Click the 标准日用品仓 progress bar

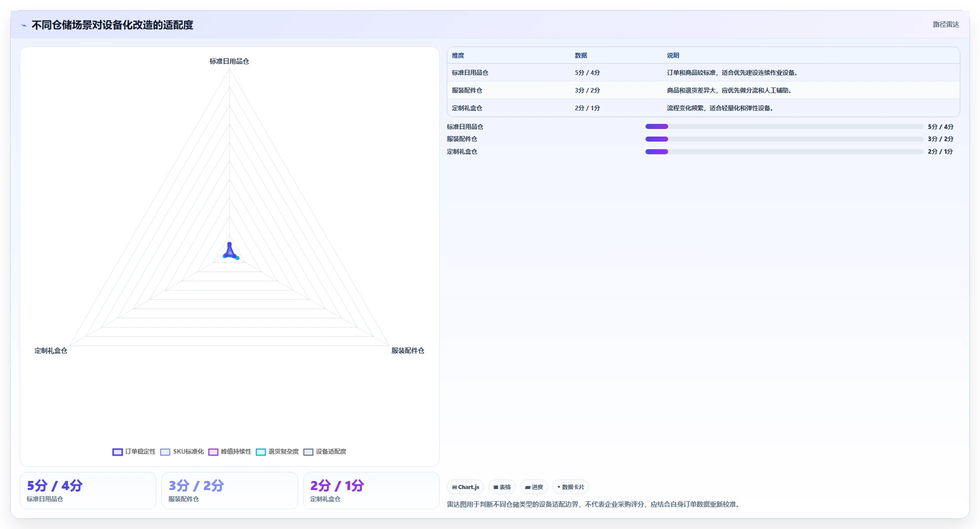point(784,126)
